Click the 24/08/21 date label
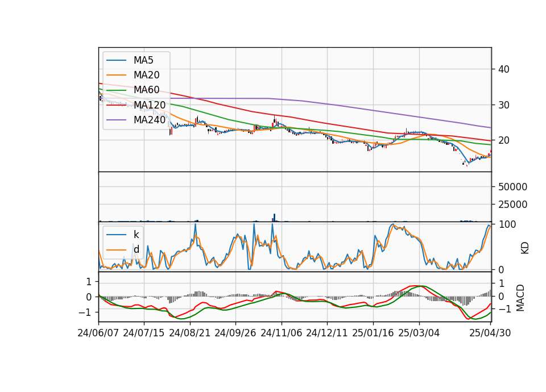This screenshot has height=392, width=546. [x=190, y=333]
